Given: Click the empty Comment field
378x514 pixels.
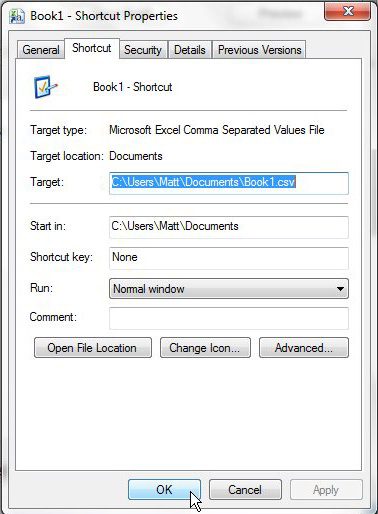Looking at the screenshot, I should coord(229,318).
